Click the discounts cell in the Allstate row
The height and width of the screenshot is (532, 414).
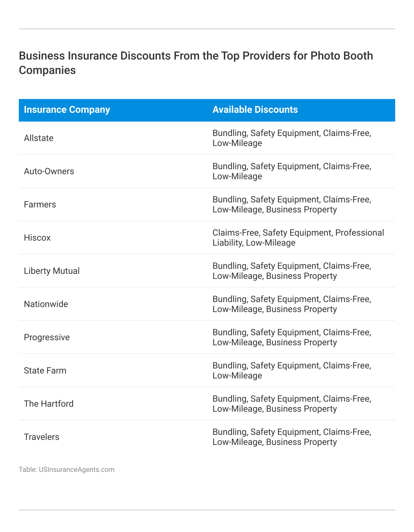click(x=292, y=138)
